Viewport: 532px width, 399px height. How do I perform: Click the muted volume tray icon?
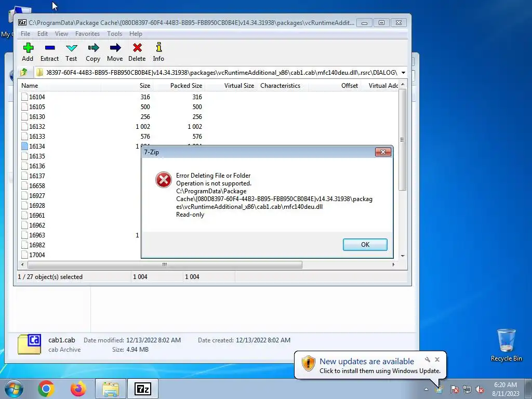coord(480,389)
